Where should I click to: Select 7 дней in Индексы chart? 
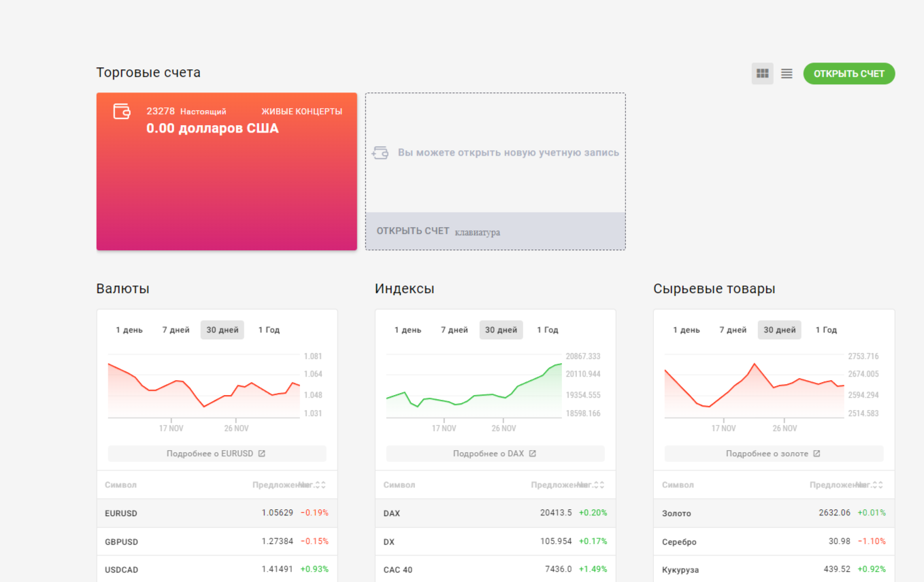454,330
